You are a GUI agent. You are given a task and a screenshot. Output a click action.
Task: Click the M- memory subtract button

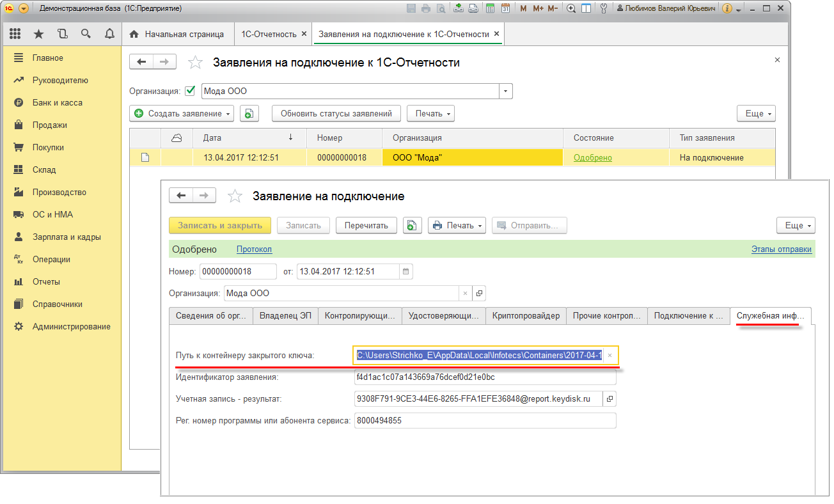(553, 8)
